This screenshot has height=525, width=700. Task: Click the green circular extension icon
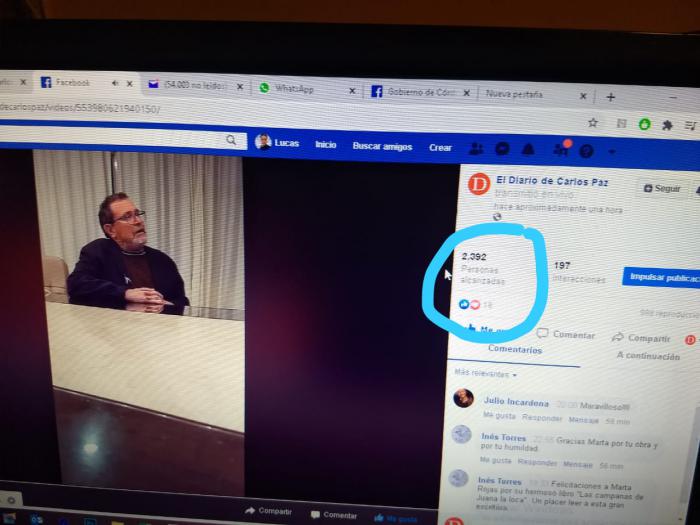click(644, 124)
